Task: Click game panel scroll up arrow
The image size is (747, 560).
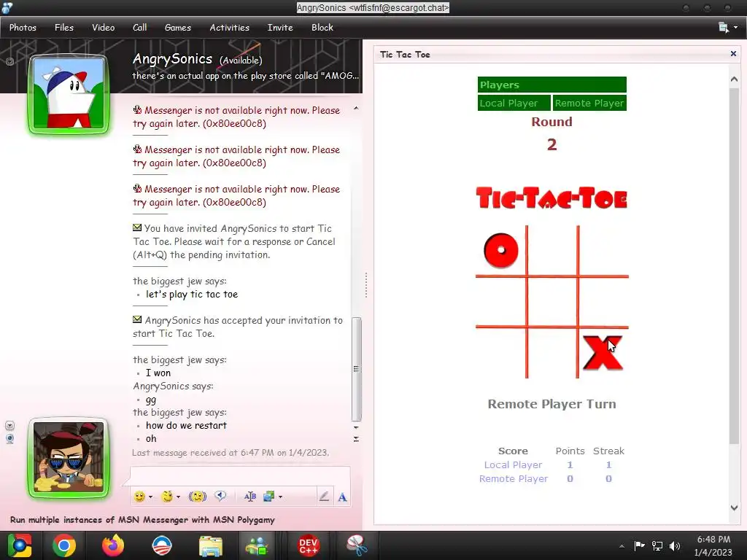Action: point(734,79)
